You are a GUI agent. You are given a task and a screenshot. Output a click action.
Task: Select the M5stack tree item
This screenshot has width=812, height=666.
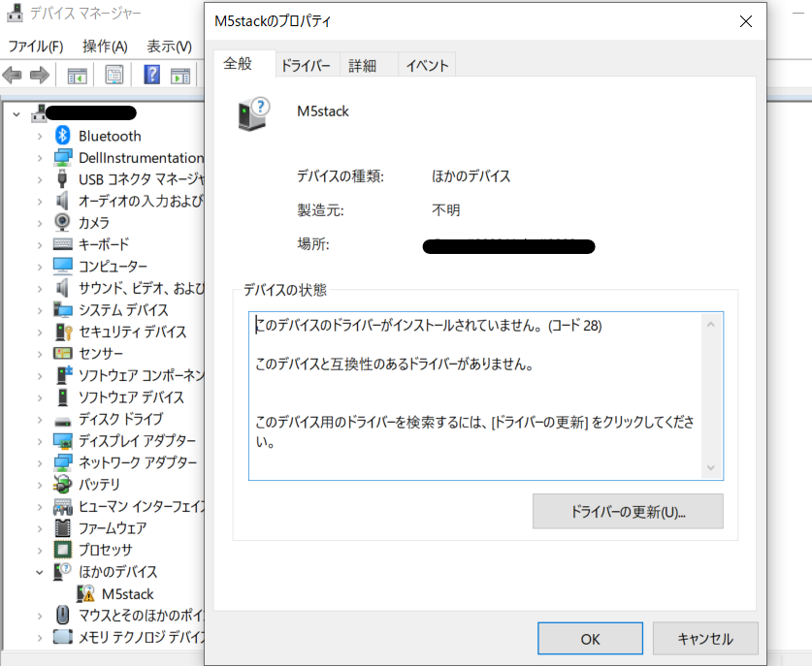pos(126,593)
